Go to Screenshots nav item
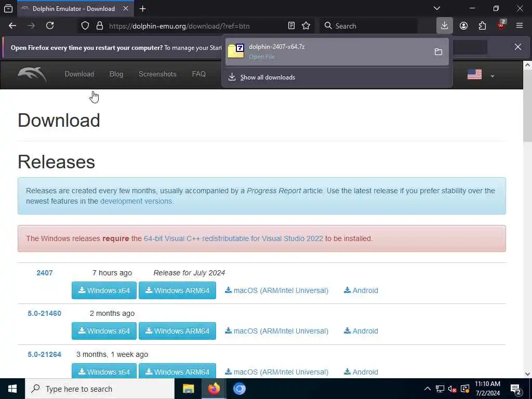Image resolution: width=532 pixels, height=399 pixels. pos(157,74)
